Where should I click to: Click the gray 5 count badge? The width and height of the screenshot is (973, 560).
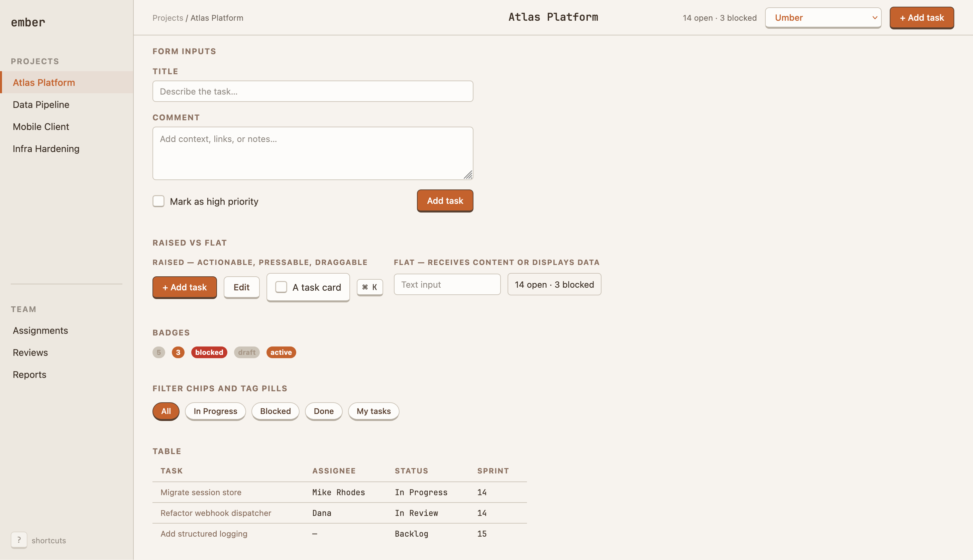[158, 352]
